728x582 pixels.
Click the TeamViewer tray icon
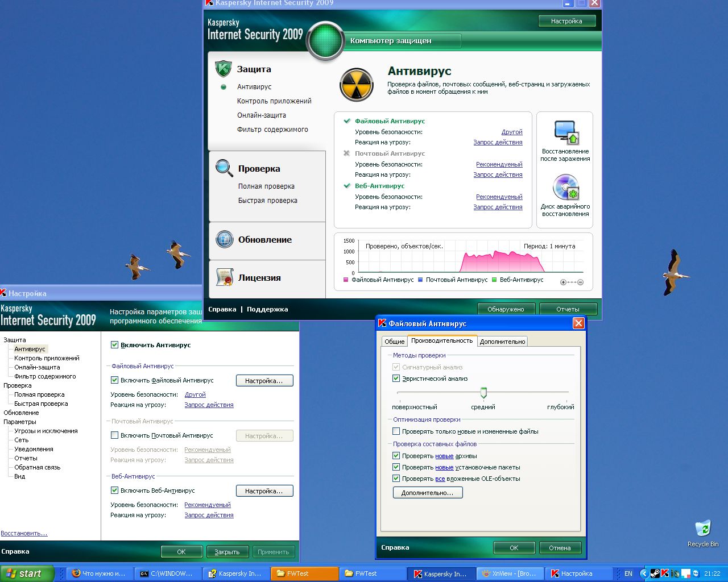click(x=696, y=573)
